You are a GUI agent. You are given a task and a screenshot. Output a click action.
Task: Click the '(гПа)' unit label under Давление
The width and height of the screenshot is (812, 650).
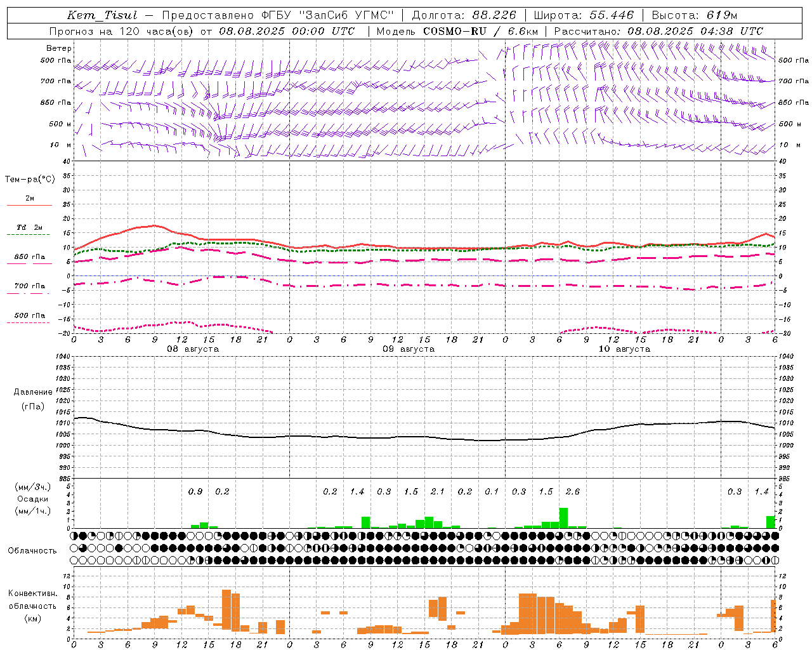pyautogui.click(x=33, y=407)
